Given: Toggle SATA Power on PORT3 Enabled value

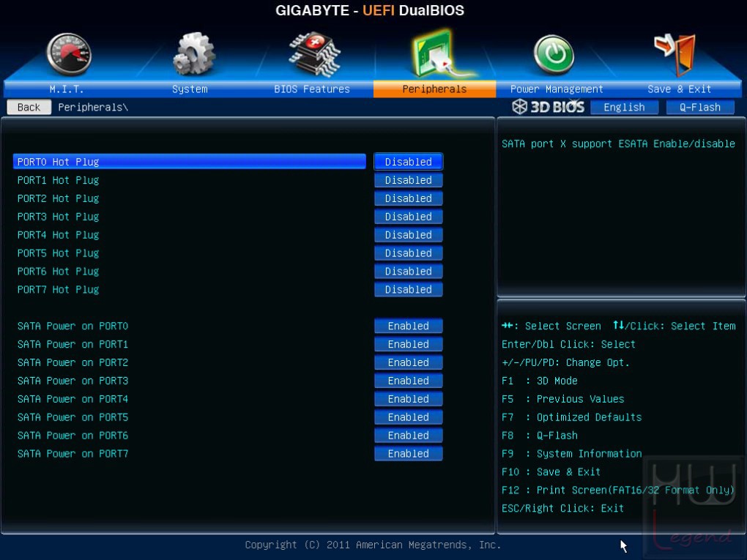Looking at the screenshot, I should pyautogui.click(x=408, y=381).
